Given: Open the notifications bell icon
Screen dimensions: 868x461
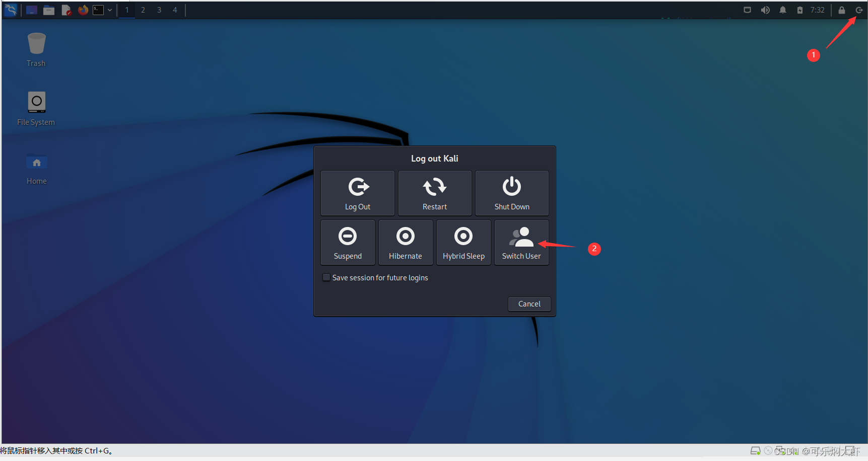Looking at the screenshot, I should pos(783,10).
